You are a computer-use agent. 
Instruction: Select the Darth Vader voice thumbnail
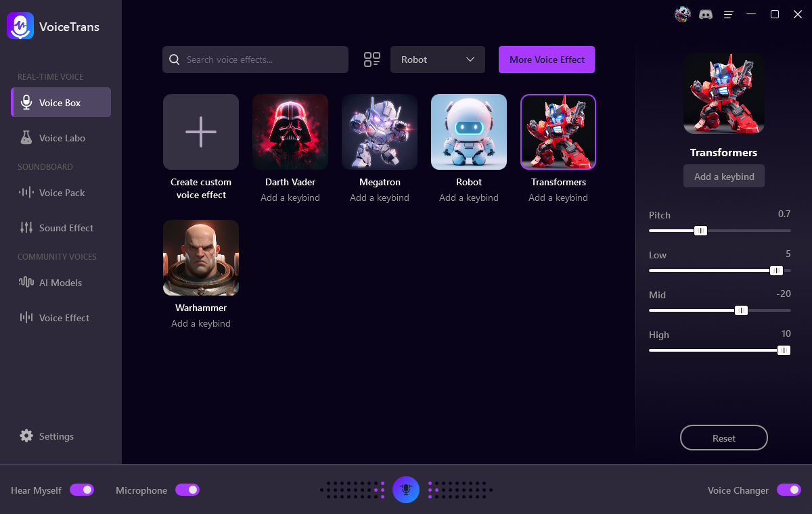point(290,132)
